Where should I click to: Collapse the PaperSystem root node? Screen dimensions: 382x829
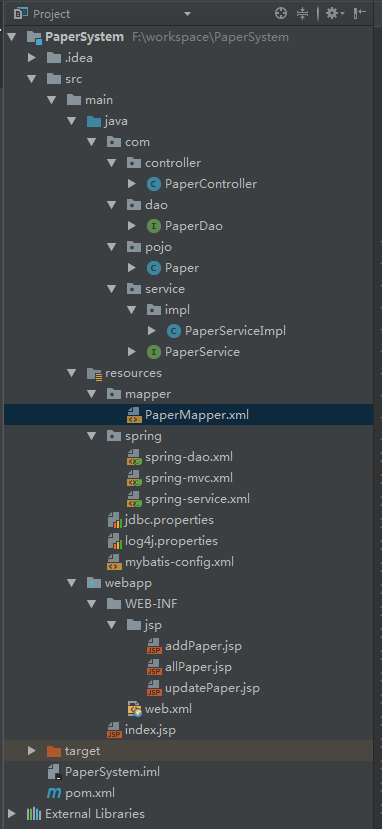(x=12, y=37)
